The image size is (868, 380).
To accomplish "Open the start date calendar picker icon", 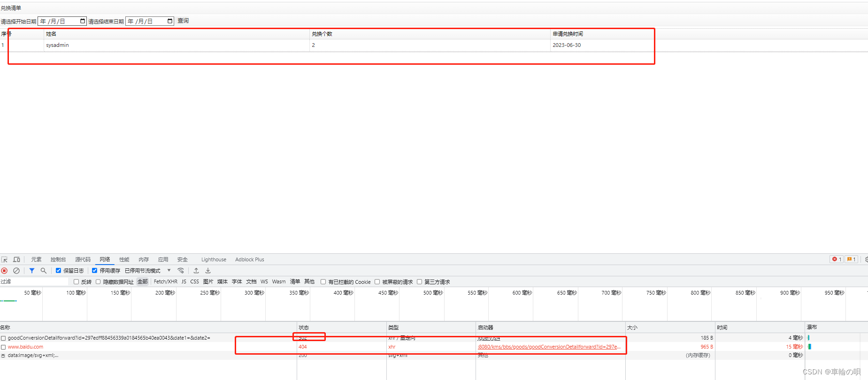I will point(83,21).
